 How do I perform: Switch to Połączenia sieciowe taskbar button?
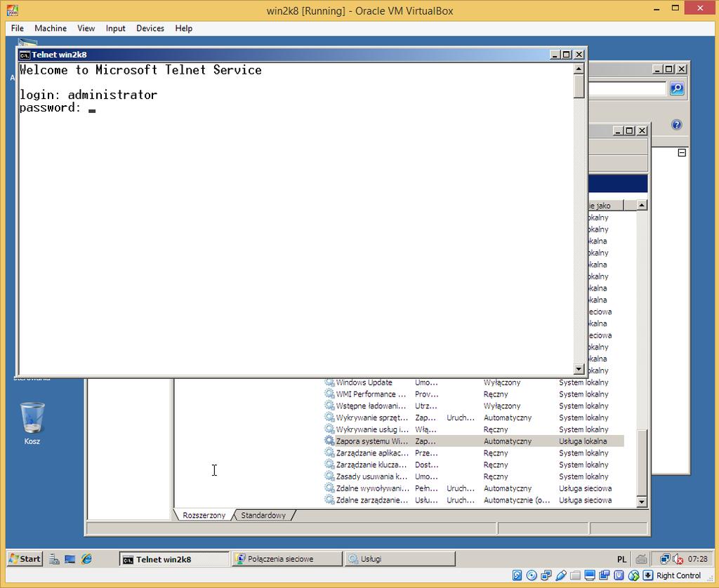[287, 559]
